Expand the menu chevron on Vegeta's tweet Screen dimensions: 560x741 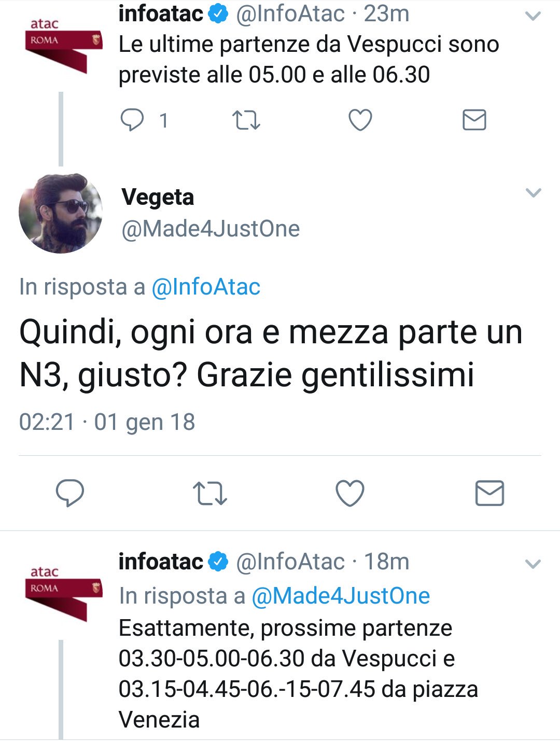[533, 193]
